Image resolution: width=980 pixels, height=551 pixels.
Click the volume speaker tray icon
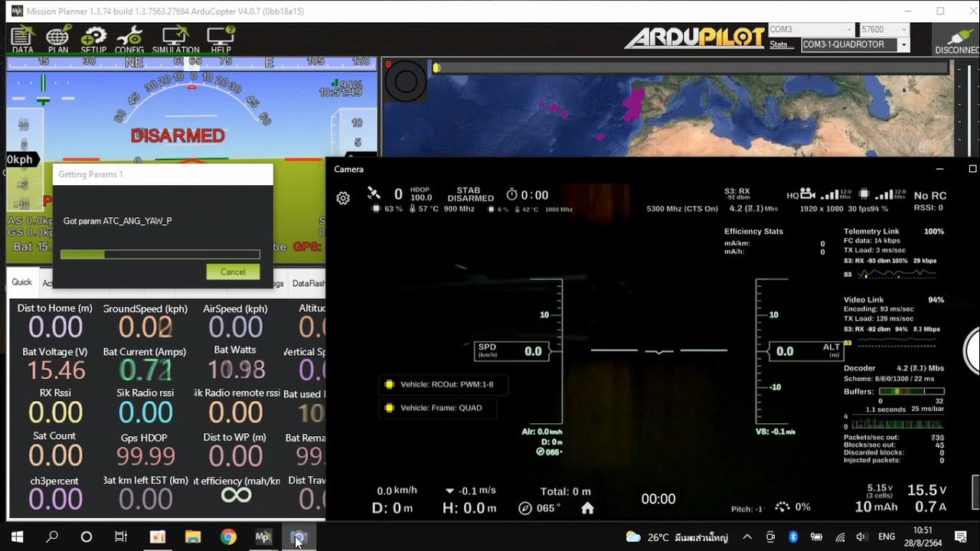pos(862,536)
